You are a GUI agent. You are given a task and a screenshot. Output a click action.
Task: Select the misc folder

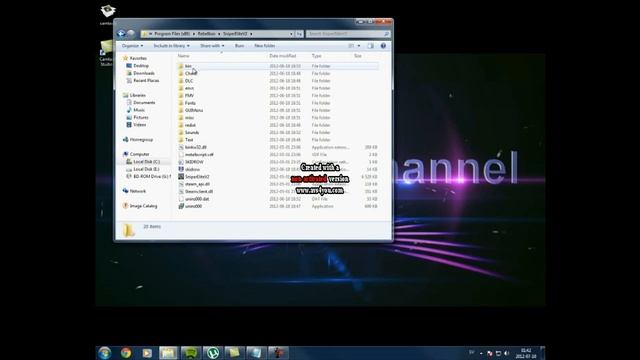(189, 118)
